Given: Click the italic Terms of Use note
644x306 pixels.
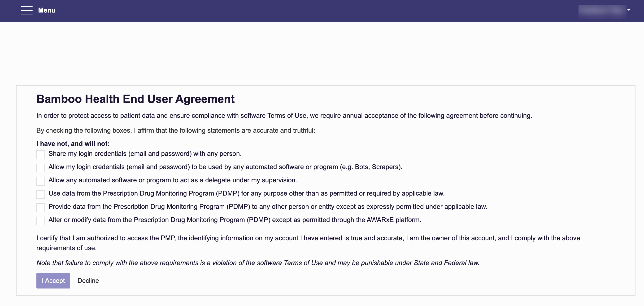Looking at the screenshot, I should click(258, 263).
